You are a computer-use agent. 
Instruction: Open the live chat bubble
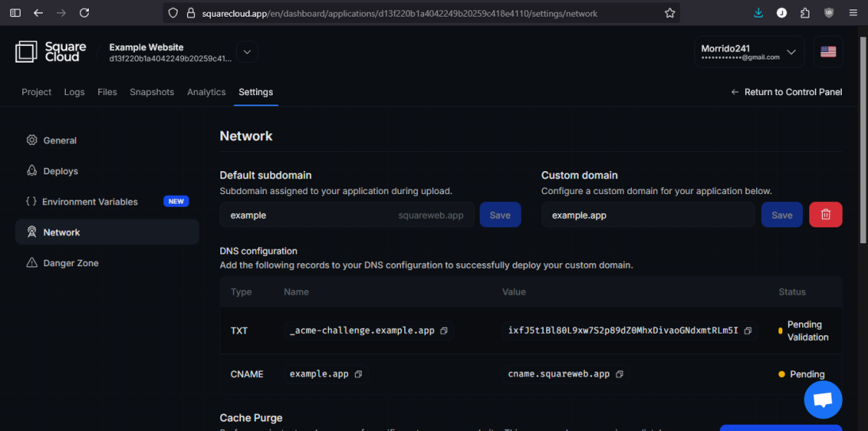coord(823,399)
